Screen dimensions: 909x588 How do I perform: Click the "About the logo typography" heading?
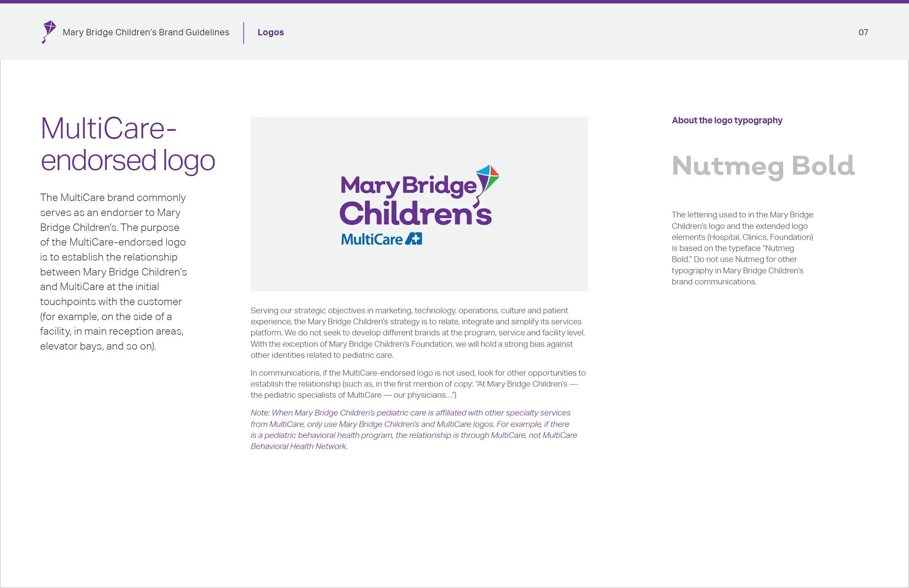(727, 120)
